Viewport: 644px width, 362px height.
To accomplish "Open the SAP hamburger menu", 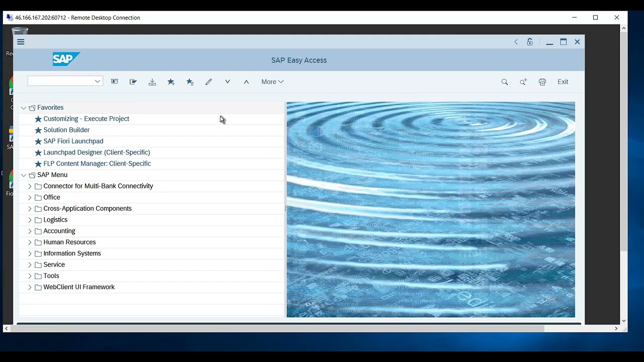I will [21, 42].
